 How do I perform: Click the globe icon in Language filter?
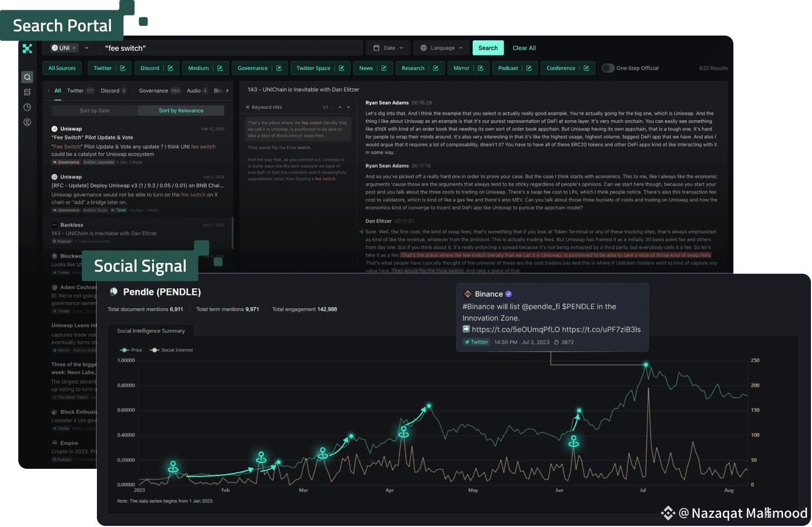pos(424,48)
